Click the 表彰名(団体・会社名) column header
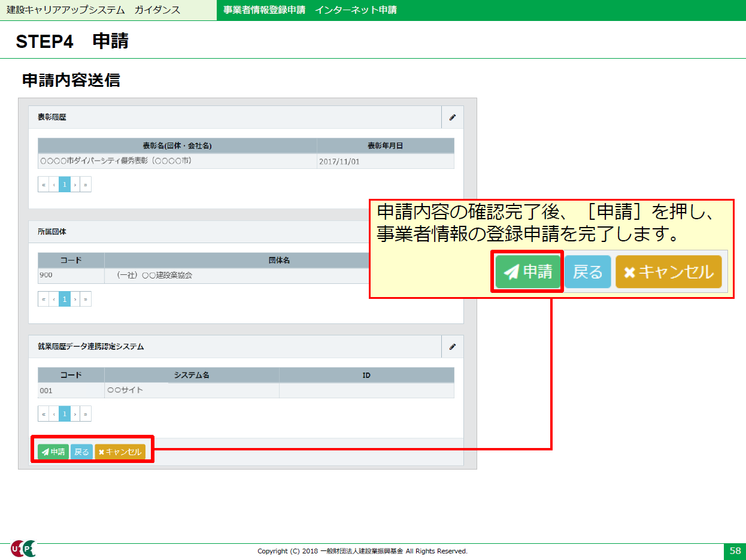 [177, 146]
